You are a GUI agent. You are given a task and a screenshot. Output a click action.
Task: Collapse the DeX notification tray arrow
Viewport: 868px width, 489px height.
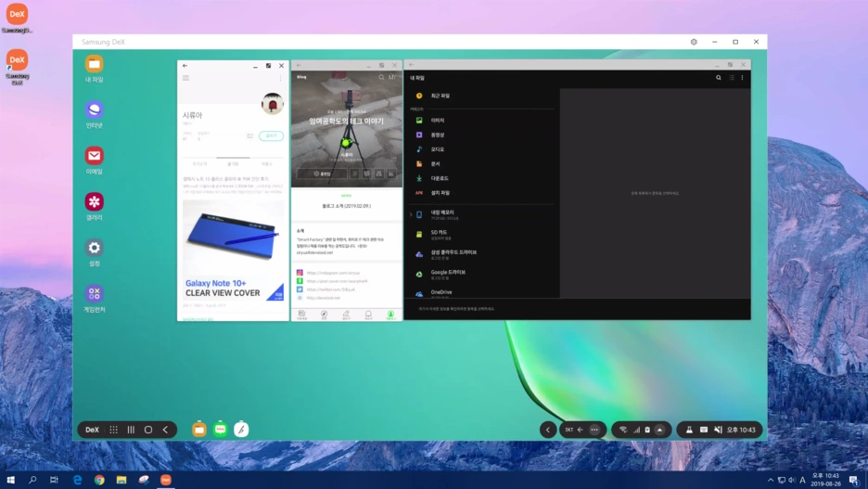coord(548,430)
